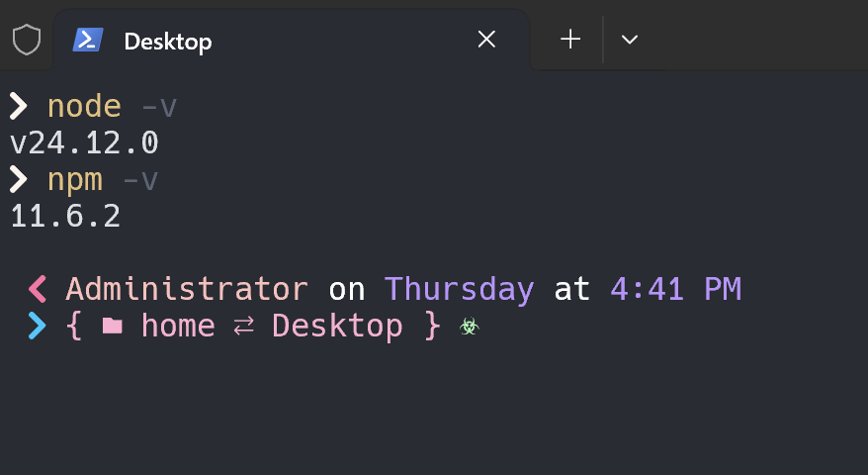Viewport: 868px width, 475px height.
Task: Click the PowerShell icon on the Desktop tab
Action: click(88, 40)
